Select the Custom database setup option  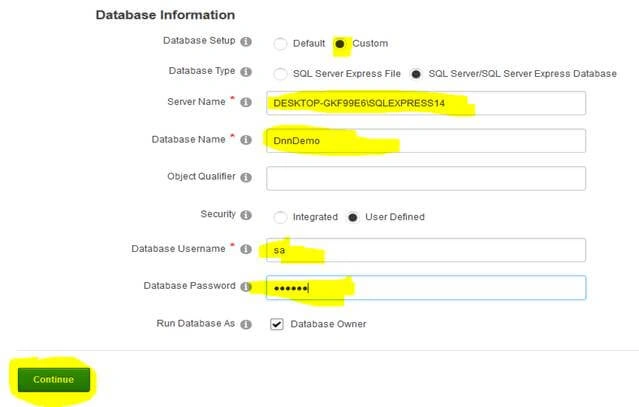click(x=339, y=44)
